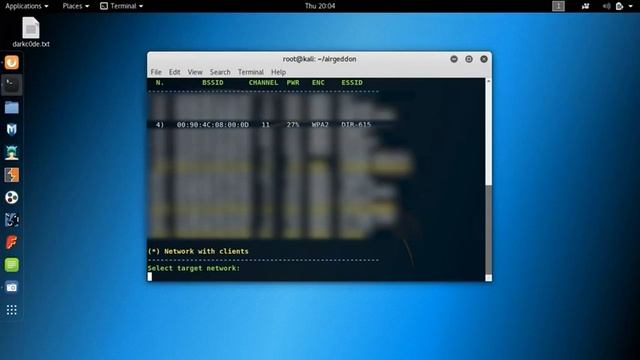Click the volume icon in top bar
The height and width of the screenshot is (360, 640).
pos(607,6)
